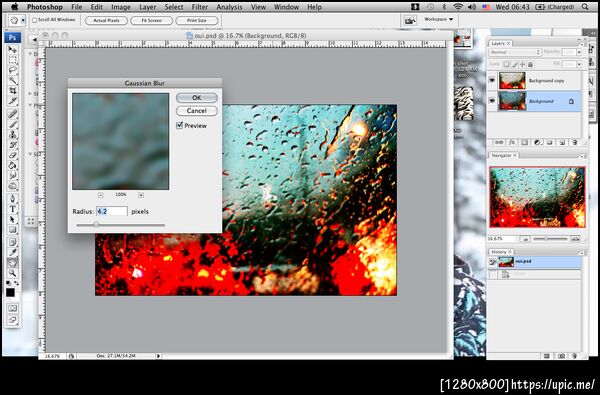Select the Path Selection arrow tool
The height and width of the screenshot is (395, 600).
[x=12, y=220]
